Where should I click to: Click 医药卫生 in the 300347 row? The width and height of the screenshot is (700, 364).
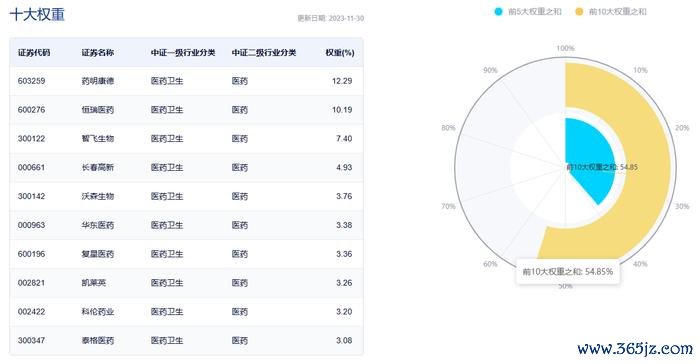[167, 340]
